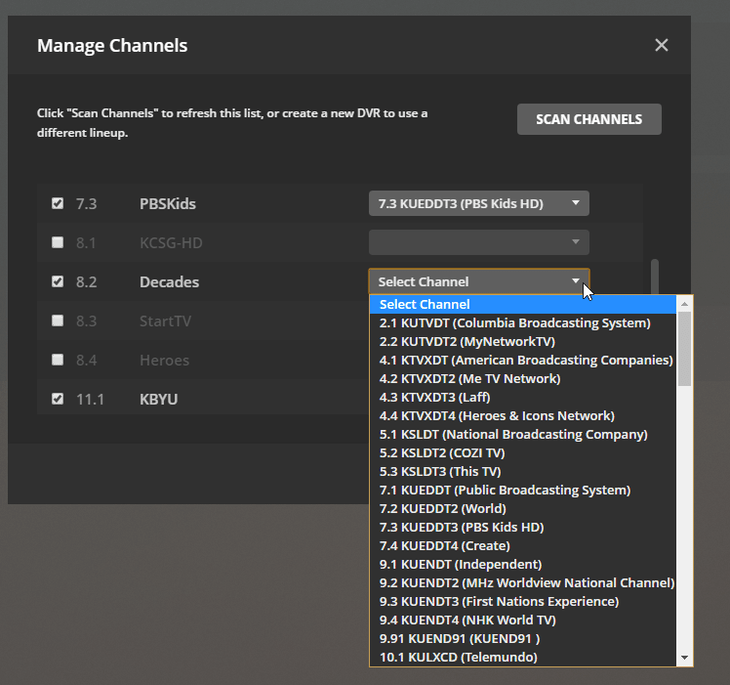Choose the highlighted Select Channel option
730x685 pixels.
point(523,304)
